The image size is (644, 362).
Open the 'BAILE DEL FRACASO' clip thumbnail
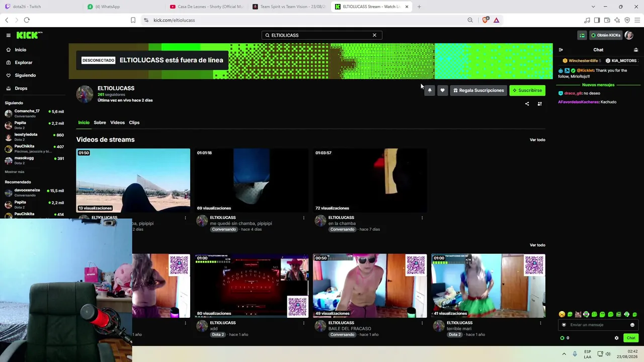370,286
